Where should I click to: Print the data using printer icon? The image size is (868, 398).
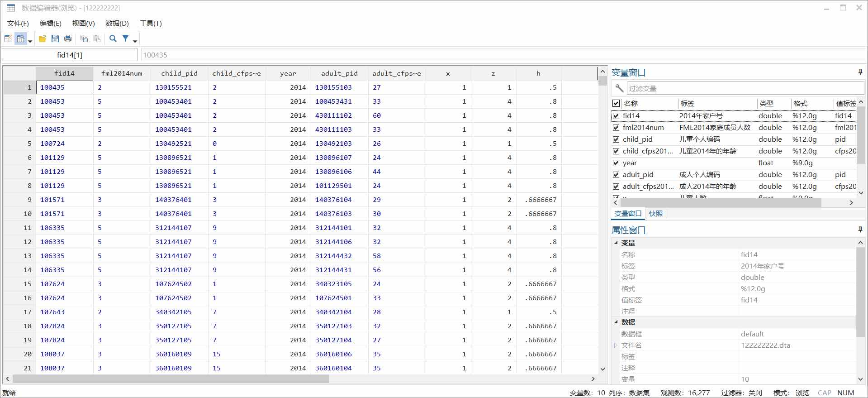68,39
